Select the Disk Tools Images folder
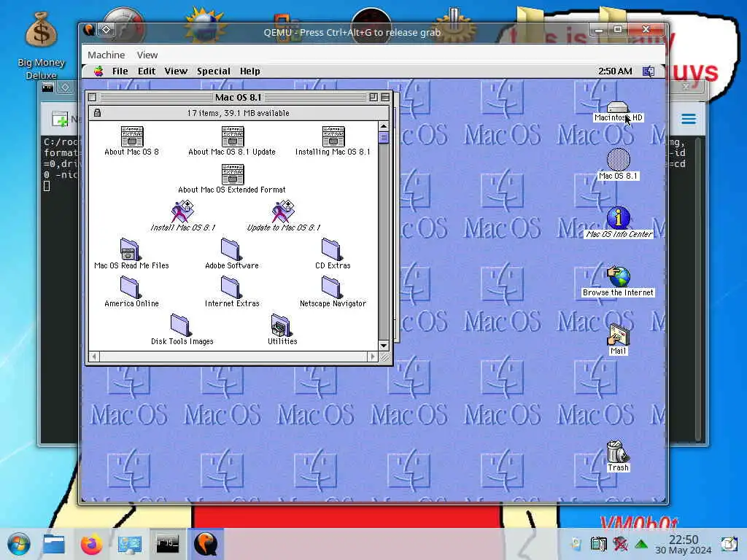 (x=181, y=325)
